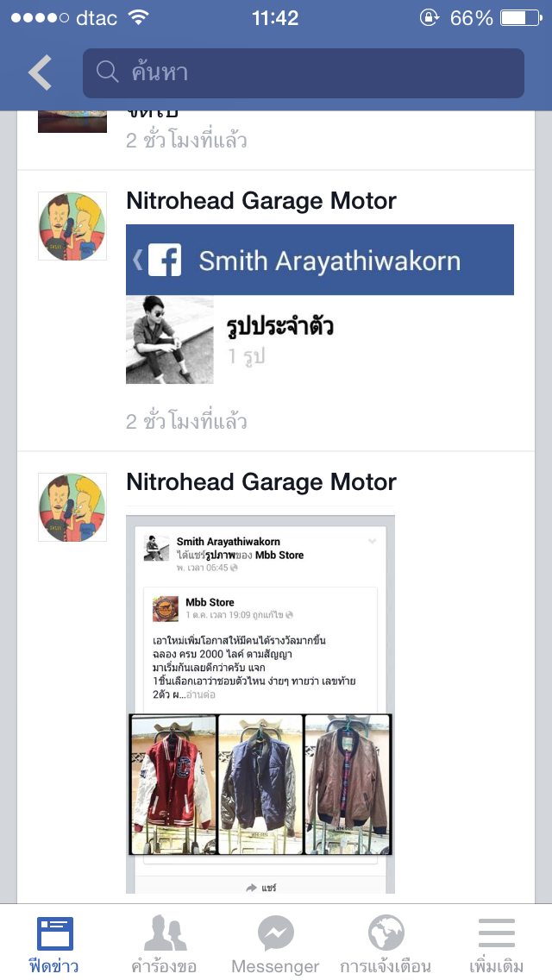Tap the Facebook logo icon in banner
The height and width of the screenshot is (980, 552).
(x=165, y=260)
